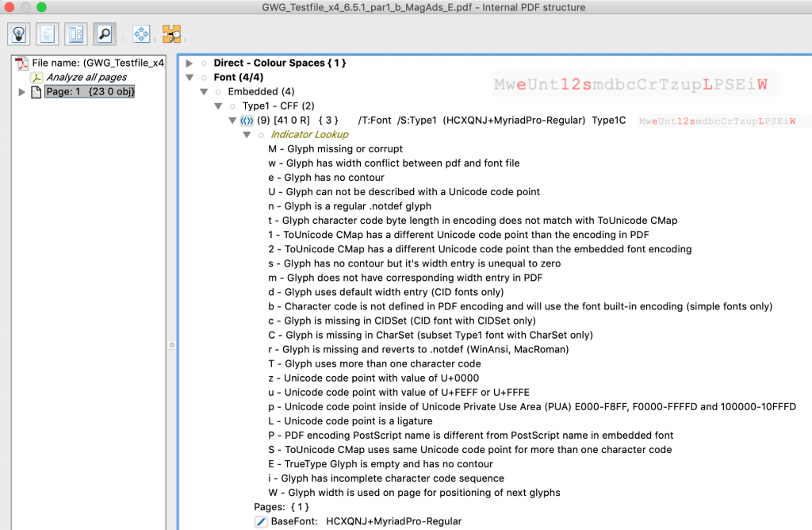
Task: Collapse the Embedded (4) node
Action: 204,92
